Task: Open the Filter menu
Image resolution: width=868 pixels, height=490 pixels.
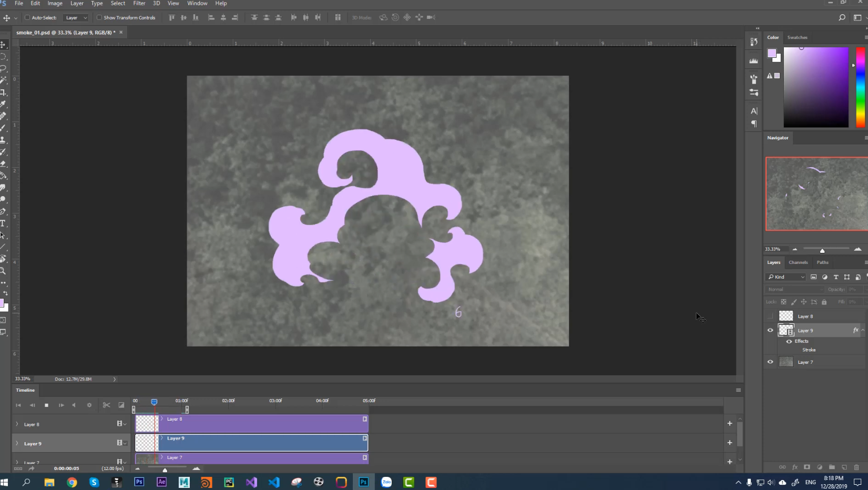Action: click(139, 3)
